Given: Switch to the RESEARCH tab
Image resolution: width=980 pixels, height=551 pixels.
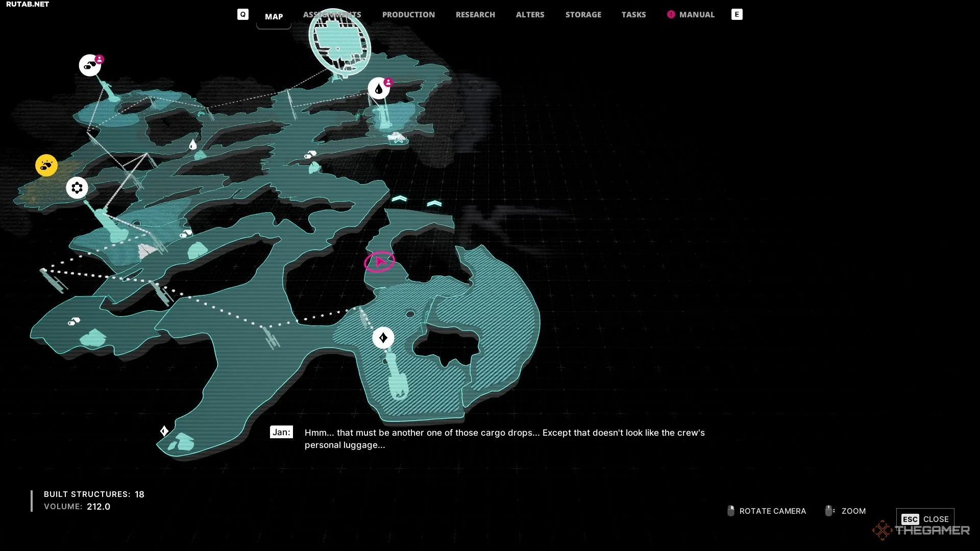Looking at the screenshot, I should [x=475, y=15].
